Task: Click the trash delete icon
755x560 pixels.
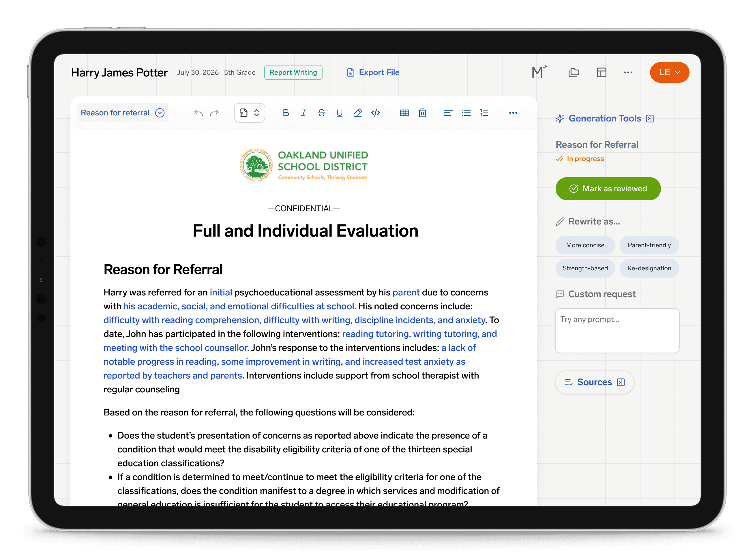Action: pos(422,113)
